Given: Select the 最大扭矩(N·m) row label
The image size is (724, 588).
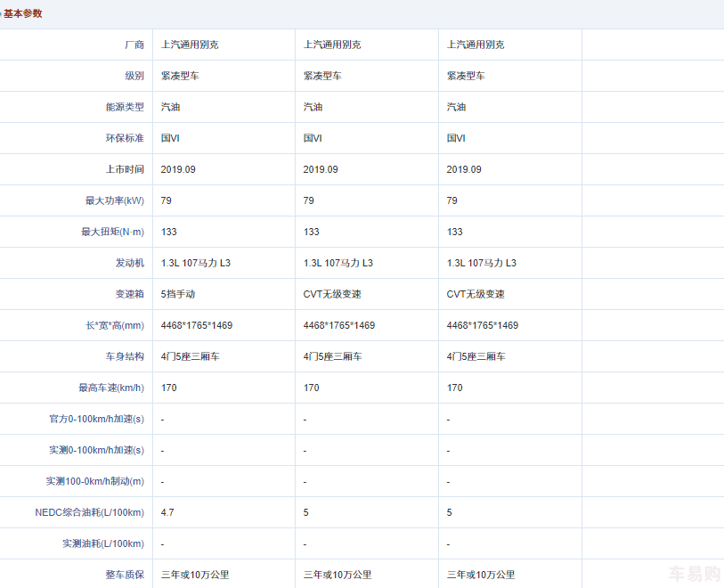Looking at the screenshot, I should pyautogui.click(x=113, y=232).
